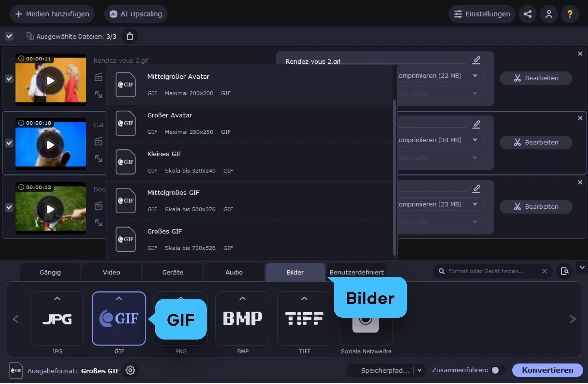Click Bearbeiten for the 23 MB dog file
This screenshot has width=588, height=384.
(x=536, y=207)
